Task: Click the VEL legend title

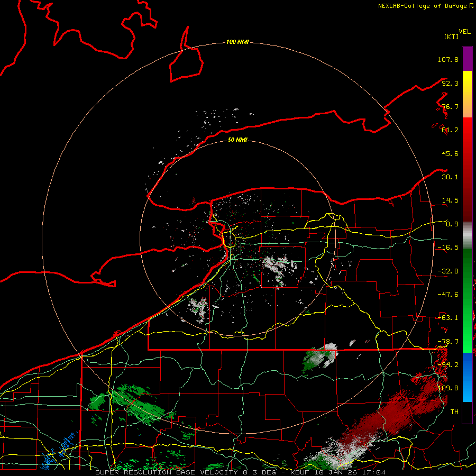Action: coord(464,32)
